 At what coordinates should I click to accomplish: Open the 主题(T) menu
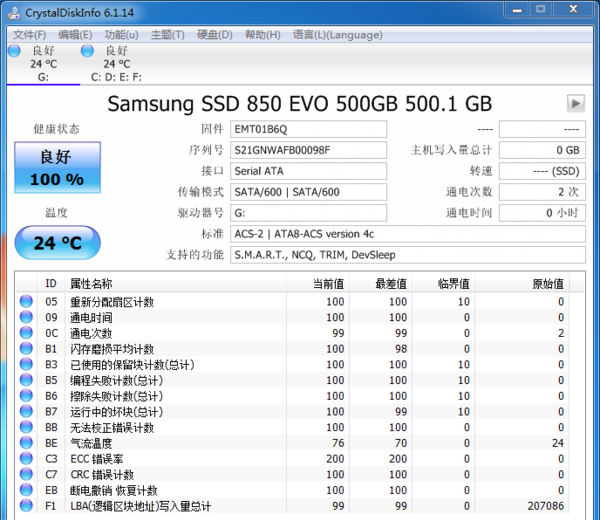[x=168, y=35]
